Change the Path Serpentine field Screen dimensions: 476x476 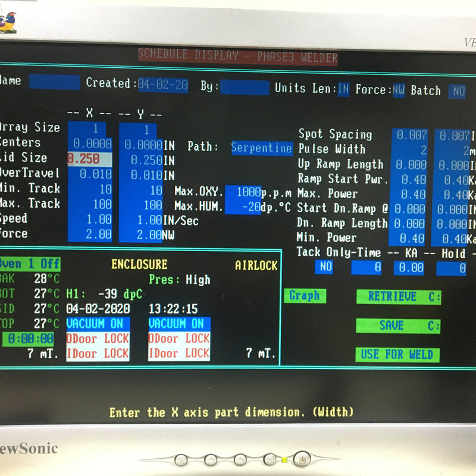(x=262, y=148)
